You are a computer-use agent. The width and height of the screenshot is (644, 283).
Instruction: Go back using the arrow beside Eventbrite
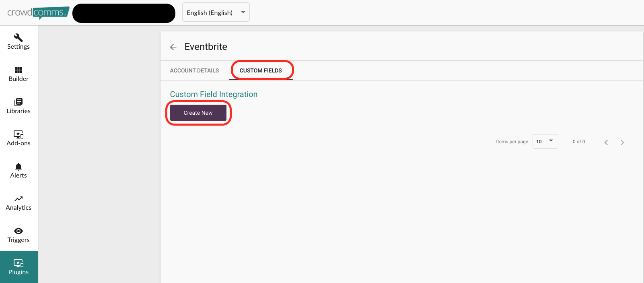pos(173,47)
